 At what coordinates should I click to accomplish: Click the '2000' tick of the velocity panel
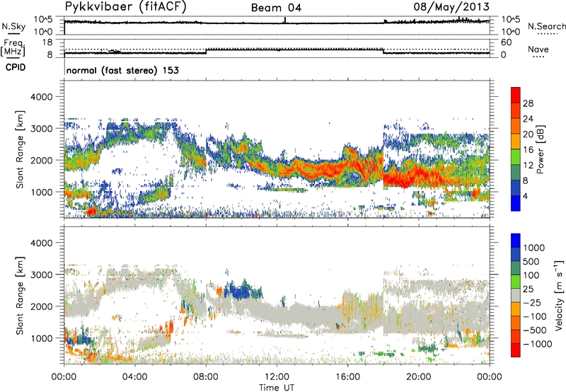(x=41, y=306)
